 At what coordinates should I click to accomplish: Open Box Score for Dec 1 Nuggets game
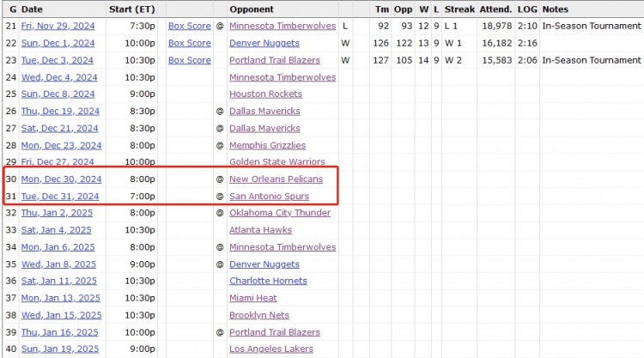point(189,43)
